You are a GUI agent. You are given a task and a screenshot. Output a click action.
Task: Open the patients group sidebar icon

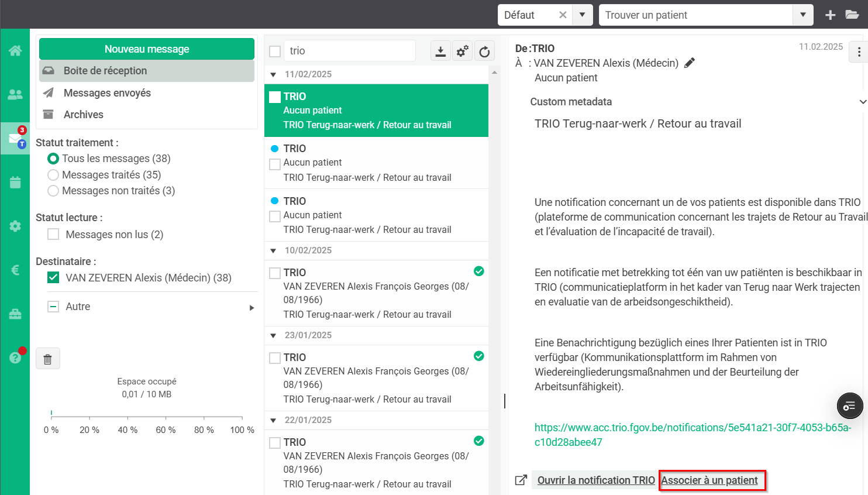click(x=15, y=94)
